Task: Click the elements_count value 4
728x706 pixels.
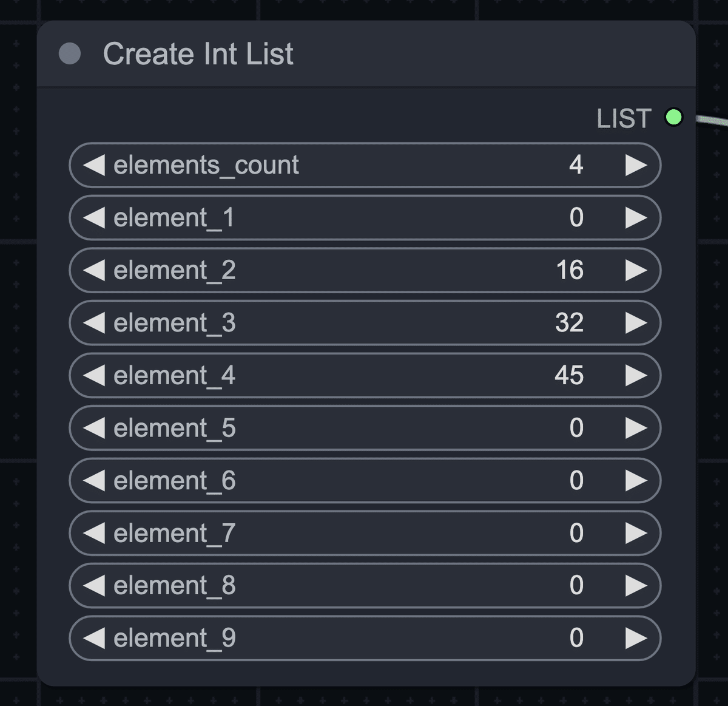Action: tap(576, 165)
